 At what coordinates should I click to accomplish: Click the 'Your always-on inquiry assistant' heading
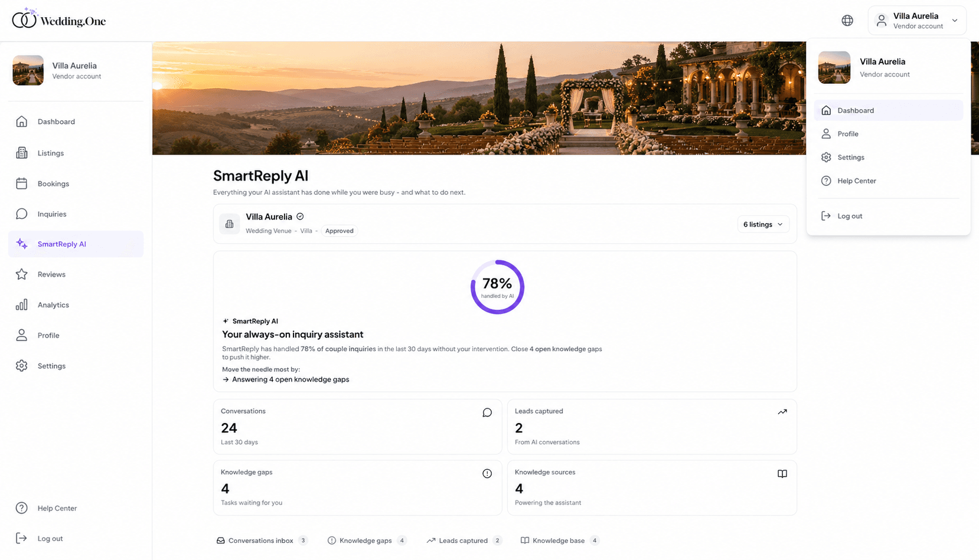point(292,335)
